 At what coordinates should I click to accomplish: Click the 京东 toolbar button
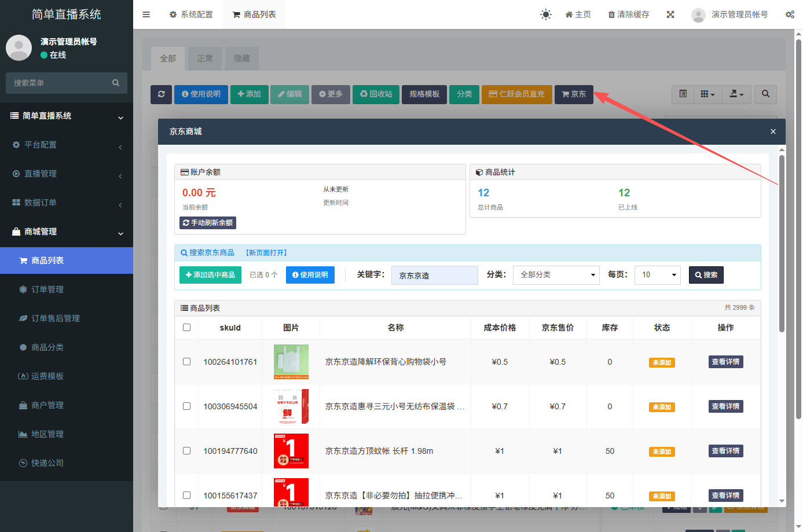click(x=574, y=94)
